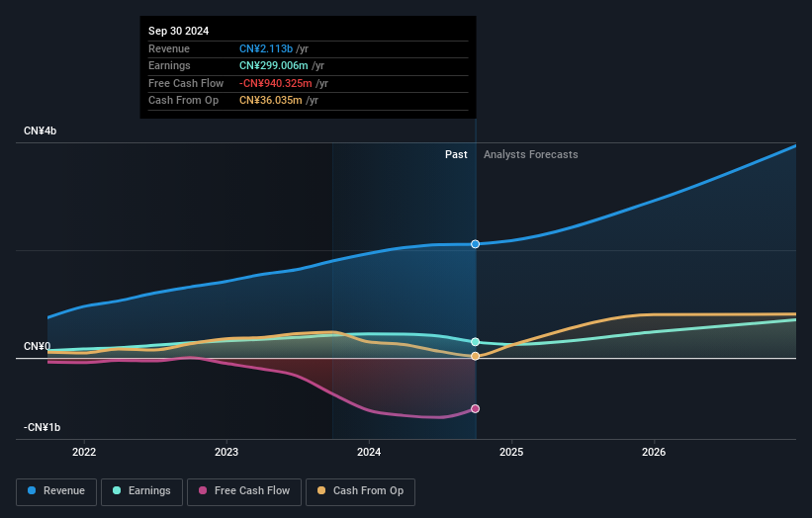Click the -CN¥1b y-axis label
The image size is (812, 518).
[42, 427]
